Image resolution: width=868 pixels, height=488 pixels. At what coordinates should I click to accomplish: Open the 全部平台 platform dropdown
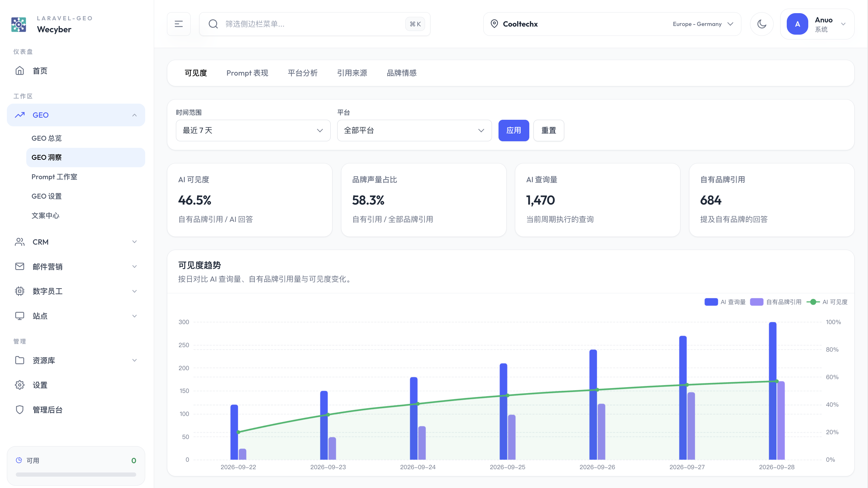point(414,131)
